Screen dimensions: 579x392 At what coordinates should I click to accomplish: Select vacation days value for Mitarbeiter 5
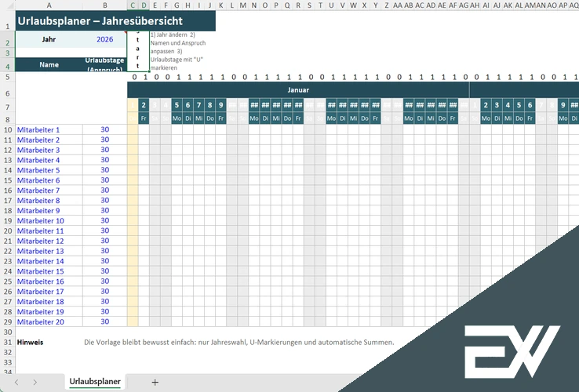[x=104, y=170]
